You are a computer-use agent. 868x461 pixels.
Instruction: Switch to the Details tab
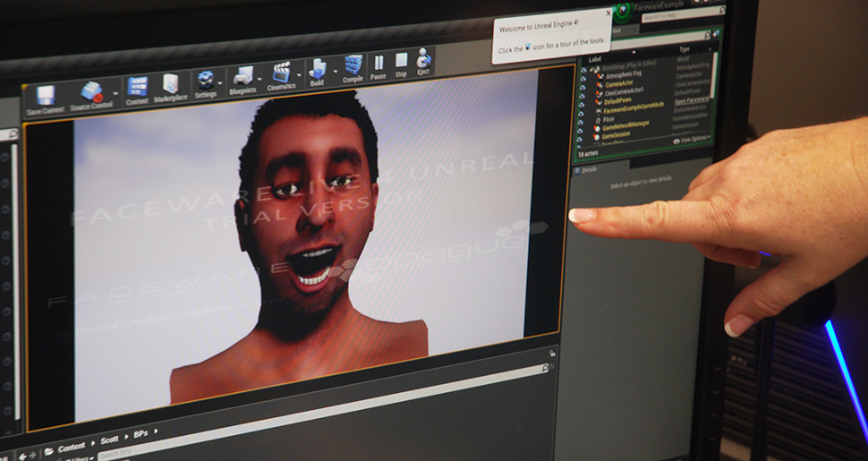[x=589, y=169]
